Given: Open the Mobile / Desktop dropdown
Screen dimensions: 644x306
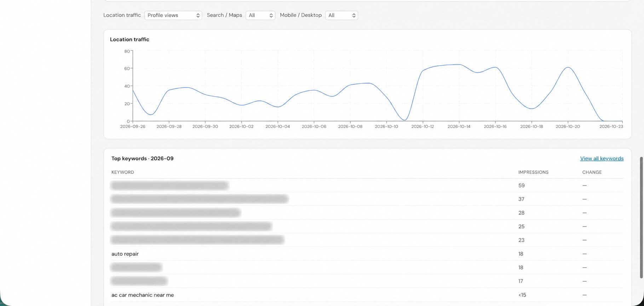Looking at the screenshot, I should [341, 15].
